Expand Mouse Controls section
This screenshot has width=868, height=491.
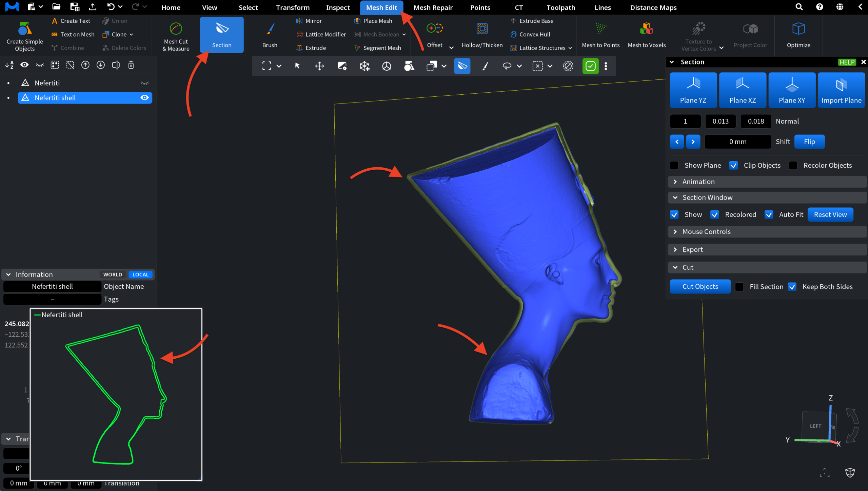(x=767, y=231)
